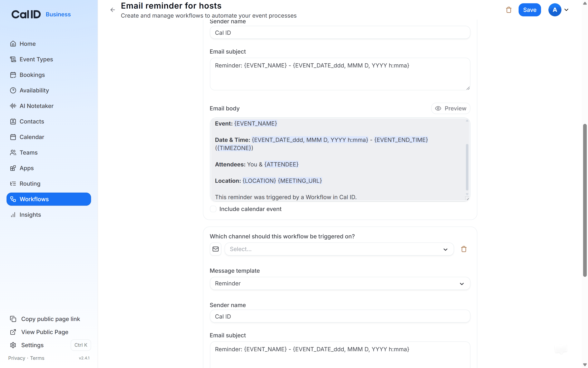Click the Workflows icon
The height and width of the screenshot is (368, 588).
[x=13, y=199]
